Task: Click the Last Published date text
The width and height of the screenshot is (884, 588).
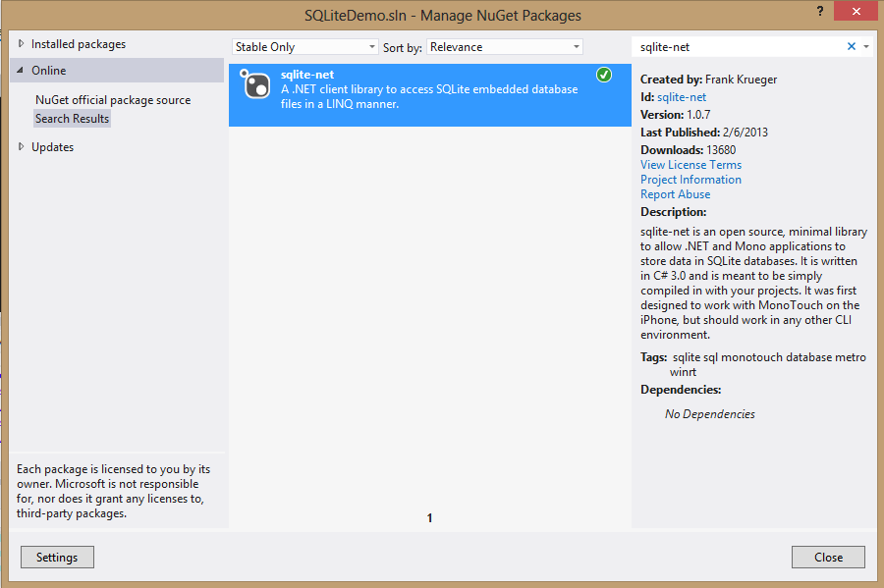Action: 703,133
